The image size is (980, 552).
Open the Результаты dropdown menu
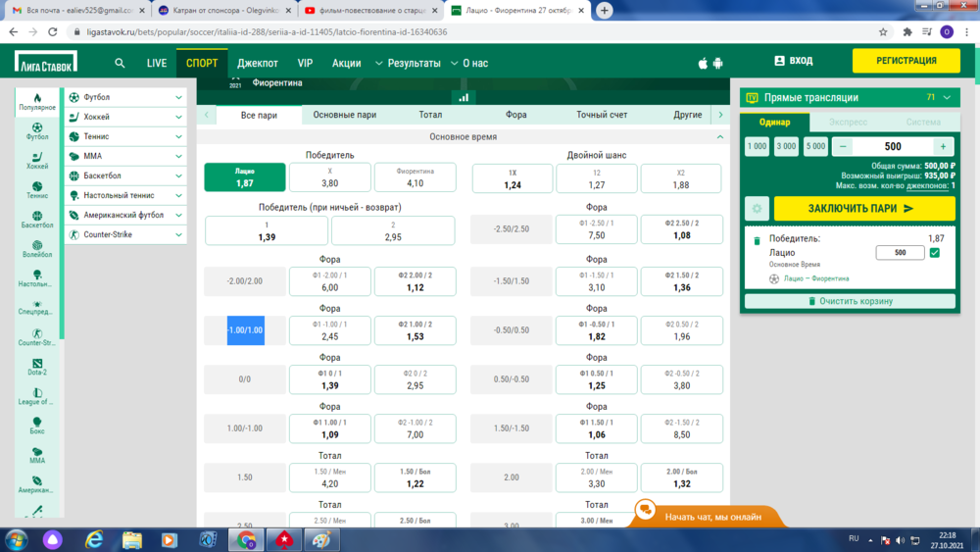click(408, 63)
